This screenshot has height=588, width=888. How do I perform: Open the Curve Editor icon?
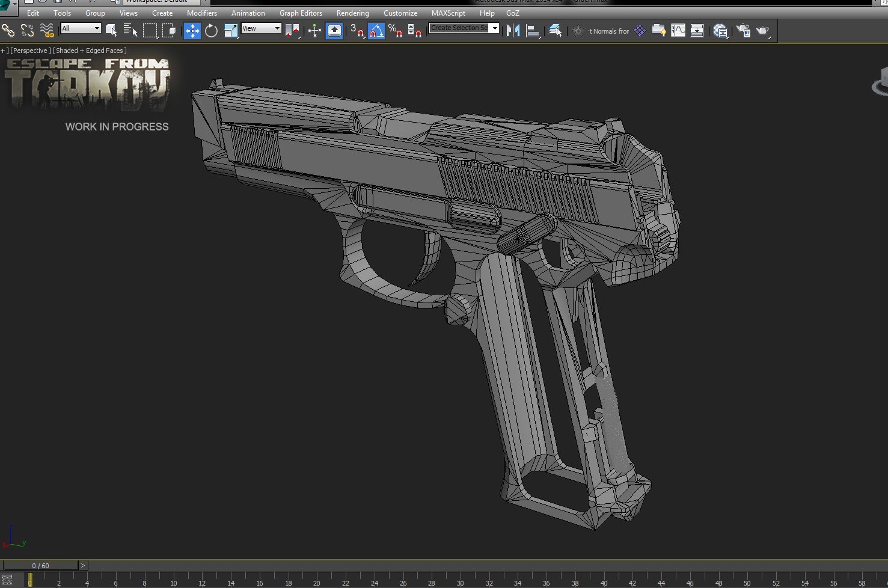[678, 31]
